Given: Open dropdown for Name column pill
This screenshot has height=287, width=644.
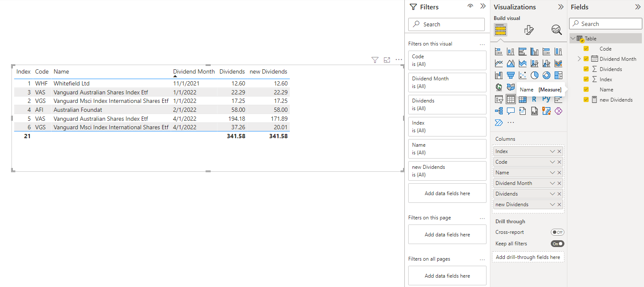Looking at the screenshot, I should point(552,173).
